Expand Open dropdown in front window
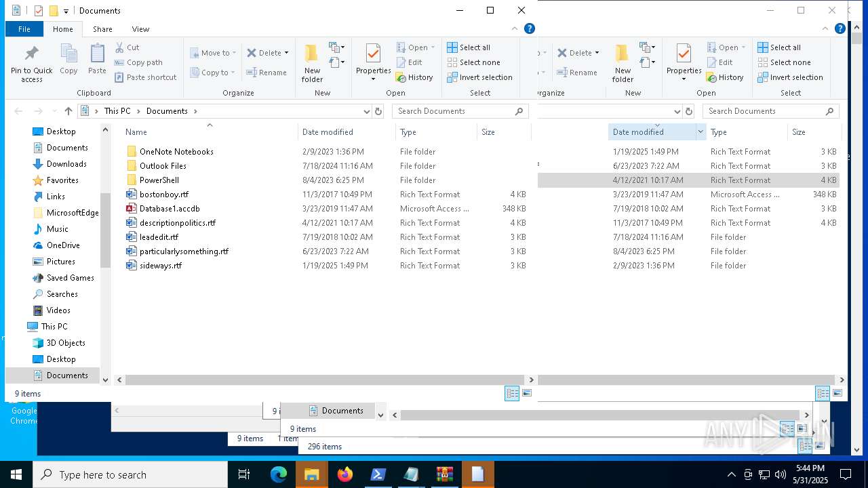 (x=433, y=47)
